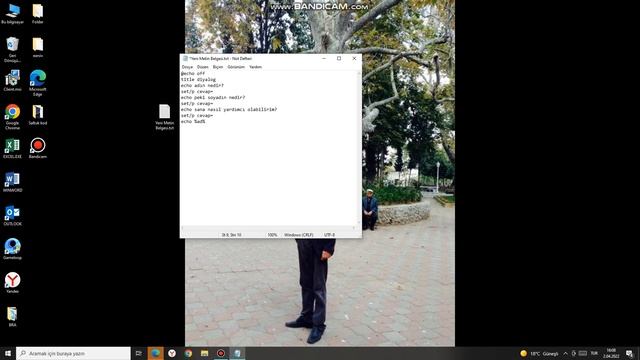Select Yeni Metin Belgesi.txt file on desktop

point(164,117)
